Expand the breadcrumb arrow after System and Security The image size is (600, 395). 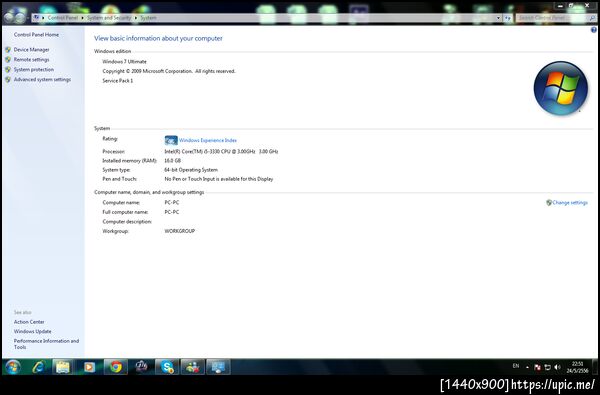(135, 18)
